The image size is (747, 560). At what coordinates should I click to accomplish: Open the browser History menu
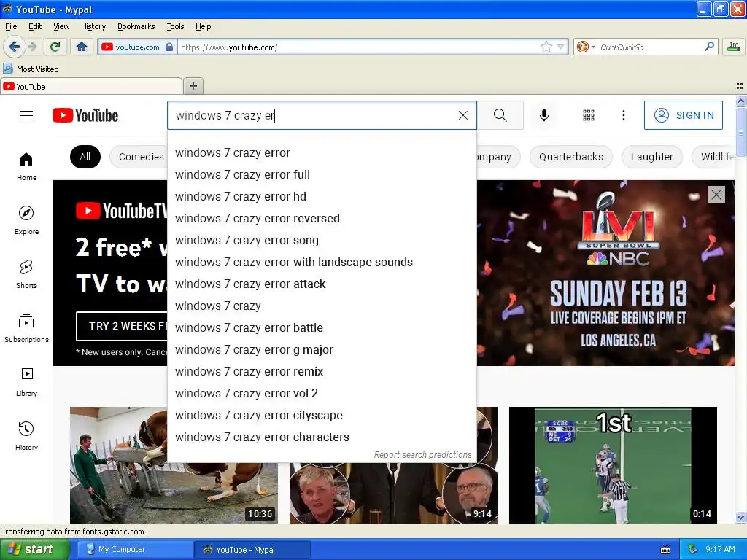point(93,26)
